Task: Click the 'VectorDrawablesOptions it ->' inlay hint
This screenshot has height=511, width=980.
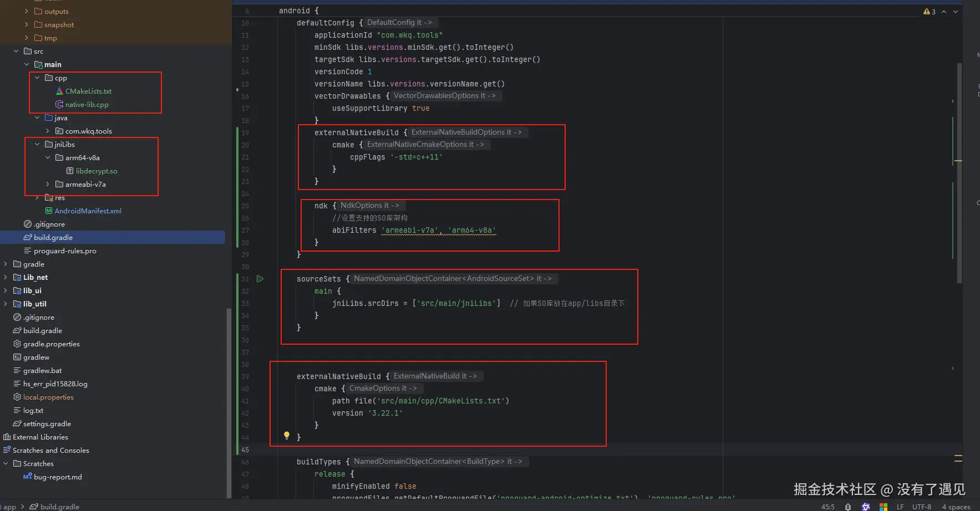Action: click(x=445, y=96)
